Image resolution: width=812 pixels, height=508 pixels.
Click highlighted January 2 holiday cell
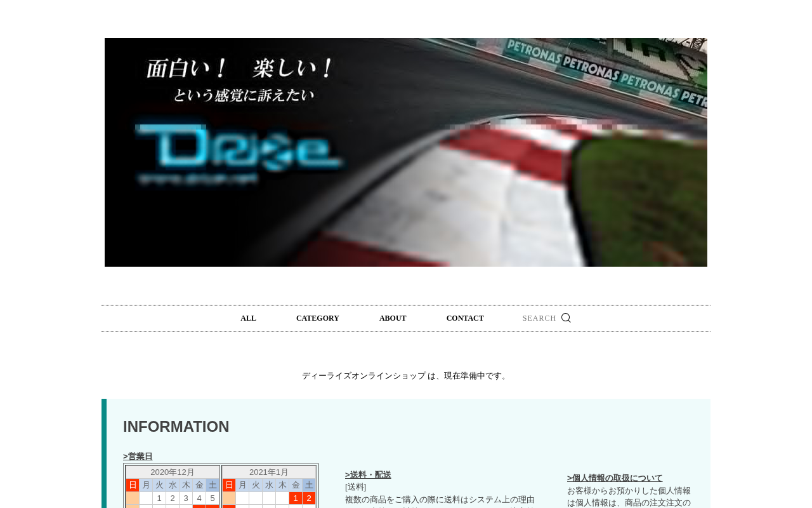[309, 498]
